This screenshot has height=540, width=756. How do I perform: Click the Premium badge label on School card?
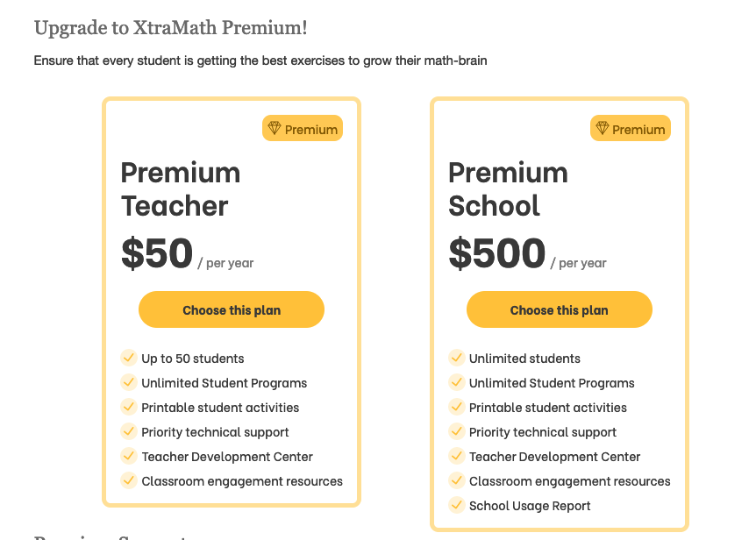(x=638, y=130)
